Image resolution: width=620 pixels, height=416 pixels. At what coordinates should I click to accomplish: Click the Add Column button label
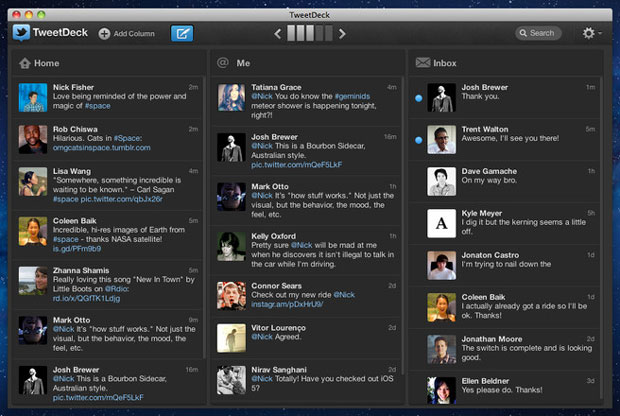134,34
